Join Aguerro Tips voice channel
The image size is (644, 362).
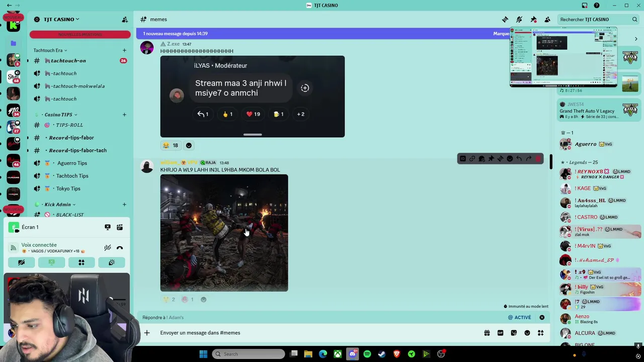[x=80, y=163]
